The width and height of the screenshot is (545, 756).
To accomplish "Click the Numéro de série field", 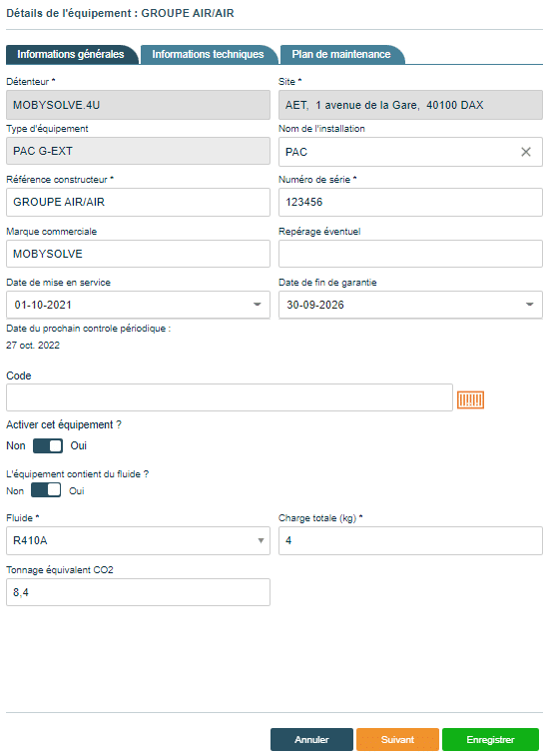I will [410, 202].
